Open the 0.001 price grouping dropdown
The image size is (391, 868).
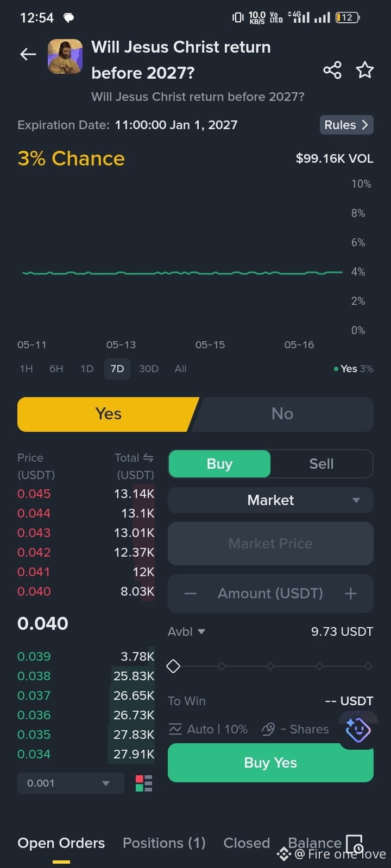71,783
